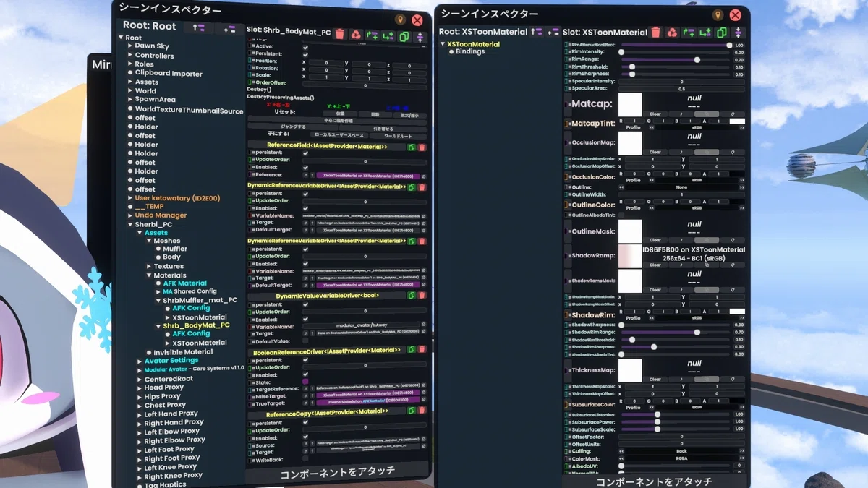The image size is (868, 488).
Task: Expand the World slot in hierarchy
Action: pos(129,91)
